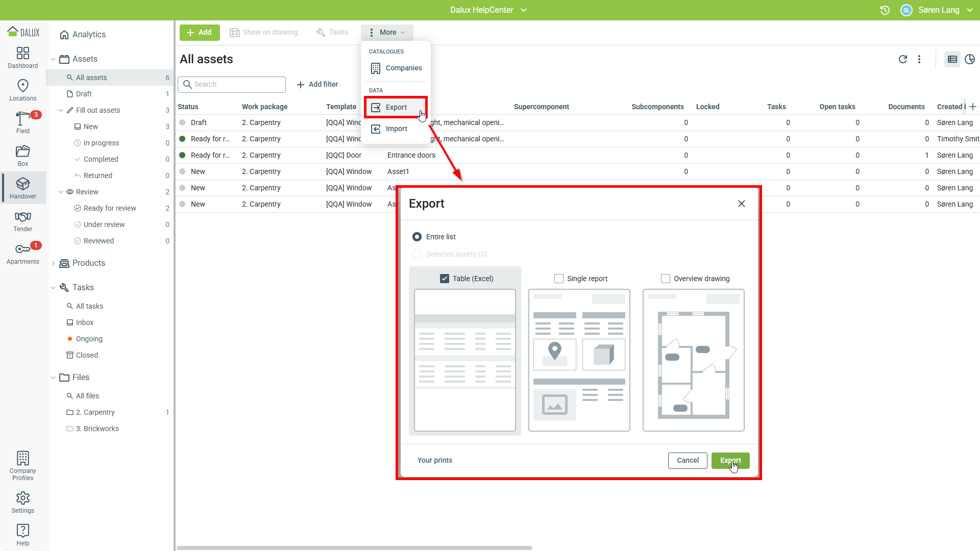980x551 pixels.
Task: Collapse the Tasks section chevron
Action: [53, 288]
